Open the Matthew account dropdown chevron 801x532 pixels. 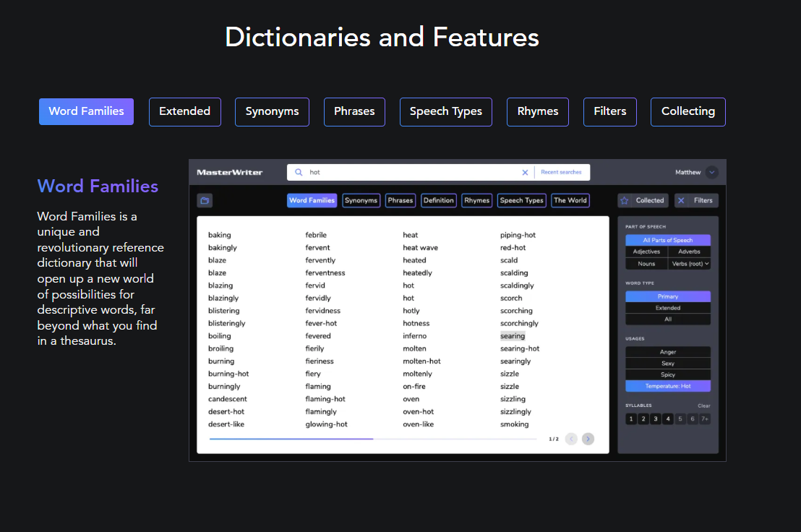711,173
